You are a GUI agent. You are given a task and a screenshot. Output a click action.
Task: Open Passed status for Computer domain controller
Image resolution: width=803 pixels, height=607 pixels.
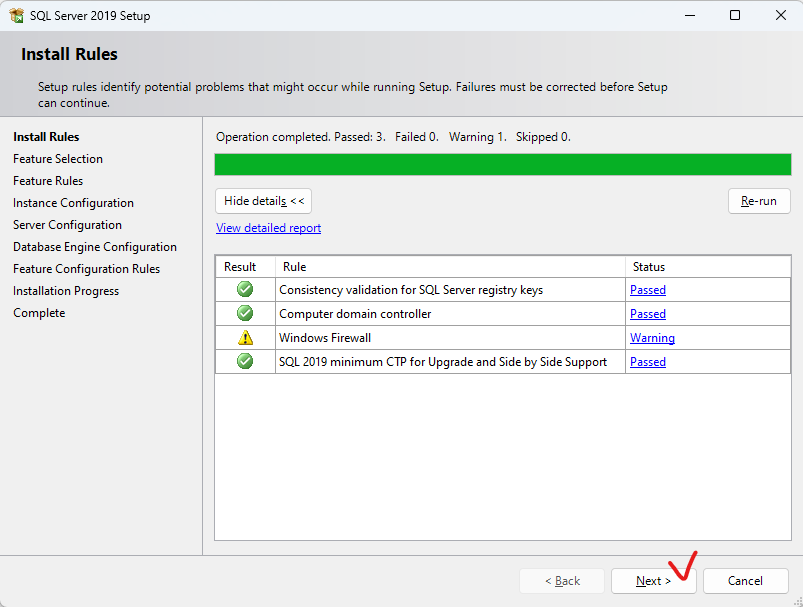point(648,313)
